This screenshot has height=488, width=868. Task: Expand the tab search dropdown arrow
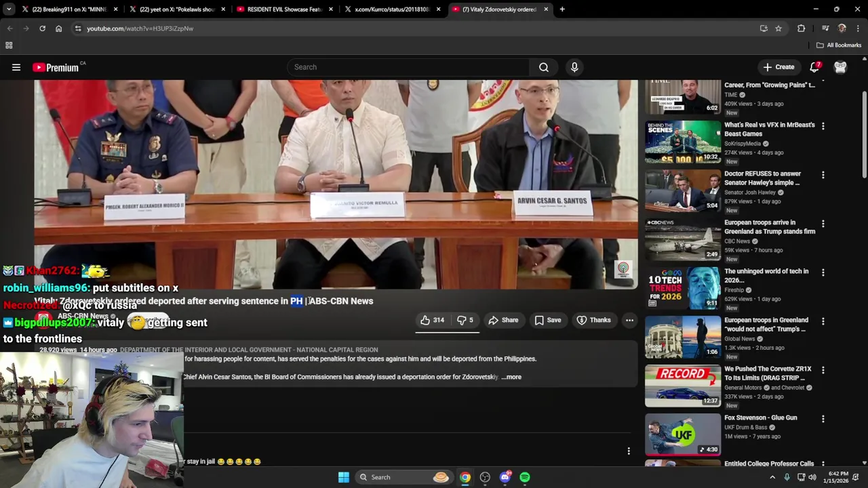coord(9,9)
